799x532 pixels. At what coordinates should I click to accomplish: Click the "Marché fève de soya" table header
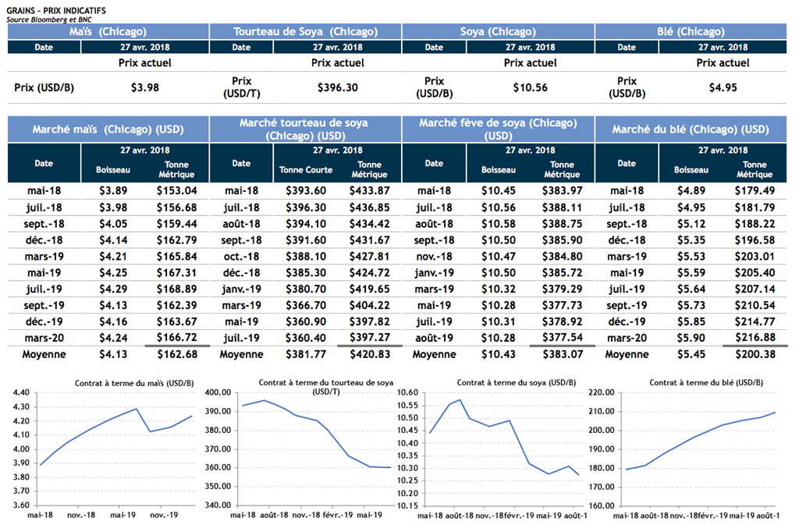[x=498, y=129]
